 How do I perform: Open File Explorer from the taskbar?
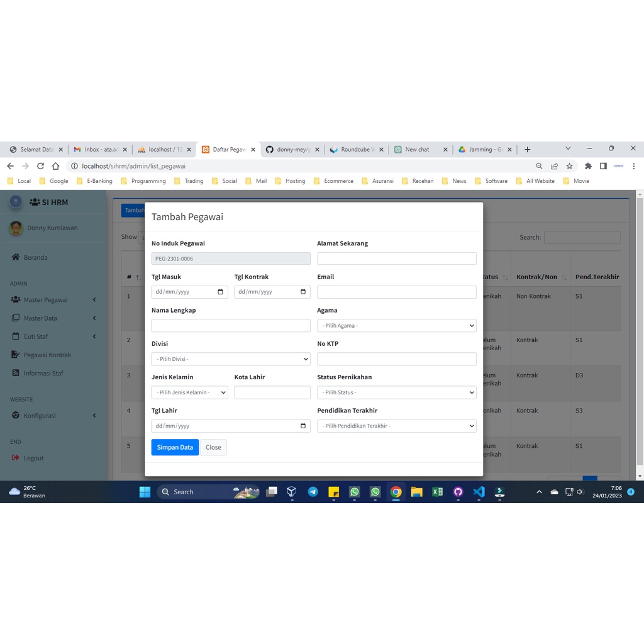tap(416, 492)
